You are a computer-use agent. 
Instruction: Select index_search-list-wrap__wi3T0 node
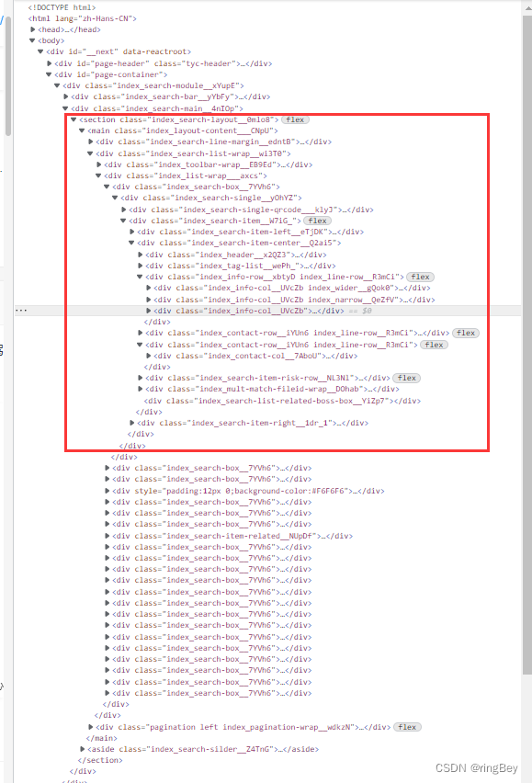click(193, 153)
